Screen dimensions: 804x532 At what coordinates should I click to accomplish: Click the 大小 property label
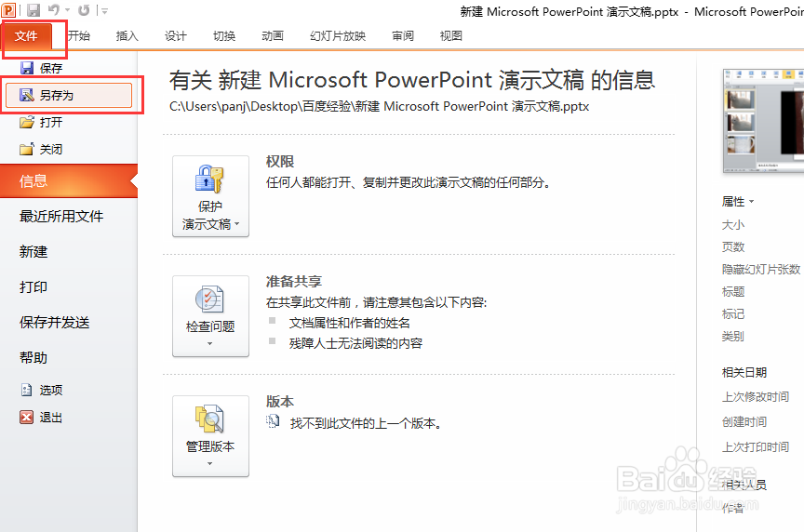pos(733,224)
